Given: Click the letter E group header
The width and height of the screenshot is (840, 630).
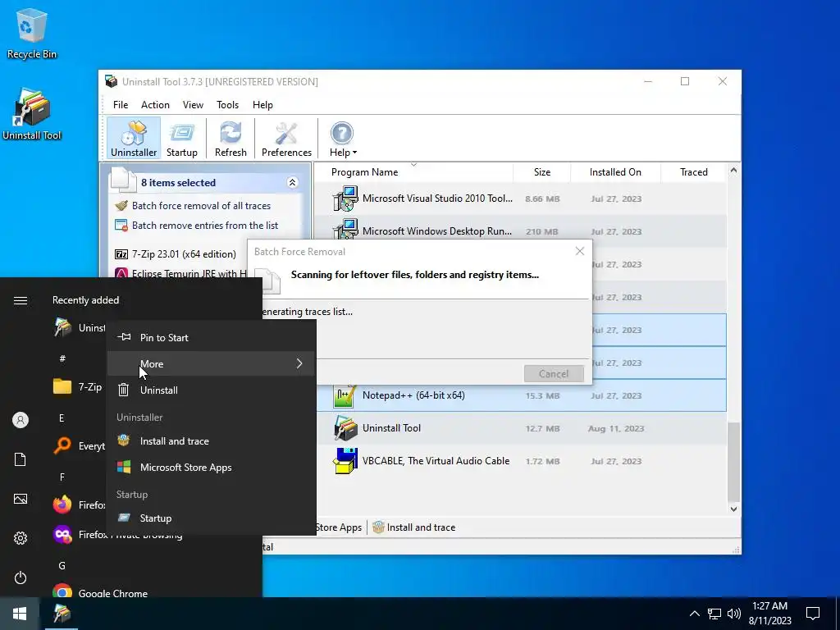Looking at the screenshot, I should (62, 418).
